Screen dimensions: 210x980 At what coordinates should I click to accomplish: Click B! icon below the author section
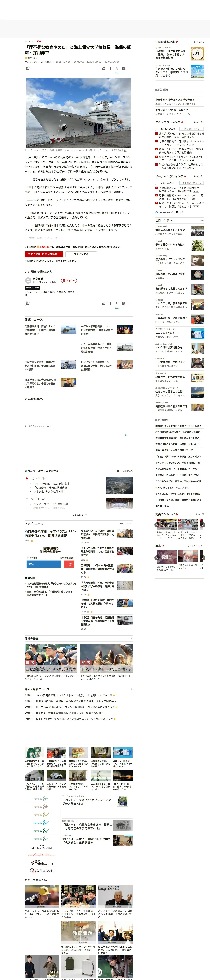tap(123, 304)
